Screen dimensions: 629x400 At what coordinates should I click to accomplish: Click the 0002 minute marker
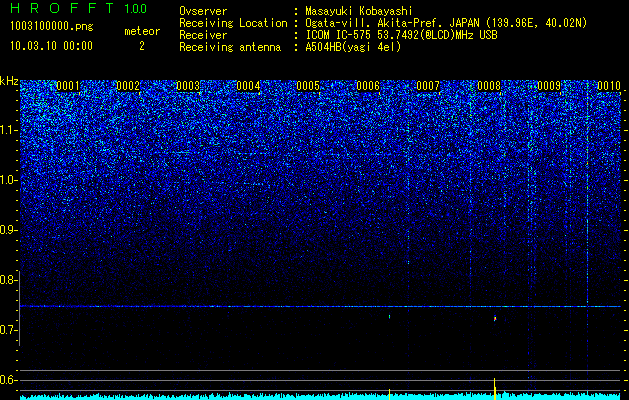coord(128,86)
